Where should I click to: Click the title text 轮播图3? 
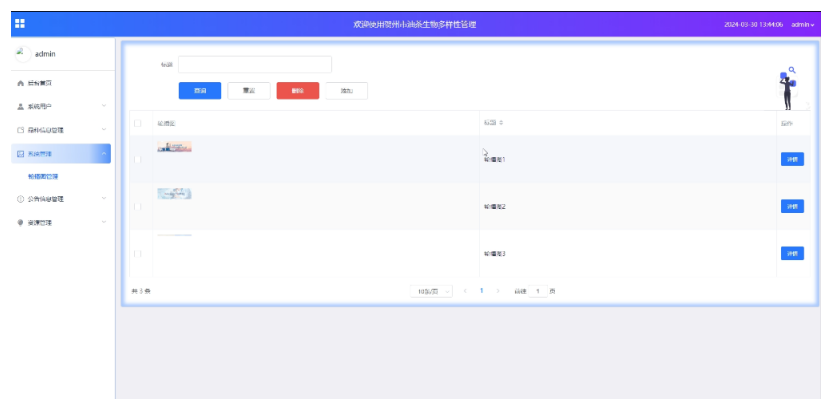tap(494, 254)
